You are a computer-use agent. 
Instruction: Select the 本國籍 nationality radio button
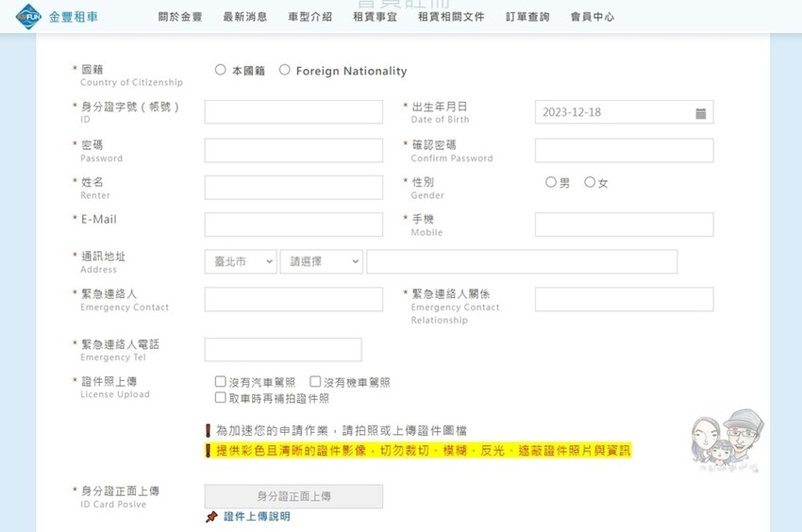221,70
